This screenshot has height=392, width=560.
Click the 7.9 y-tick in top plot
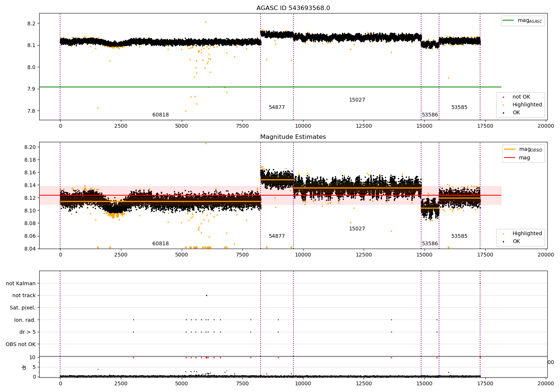coord(31,89)
